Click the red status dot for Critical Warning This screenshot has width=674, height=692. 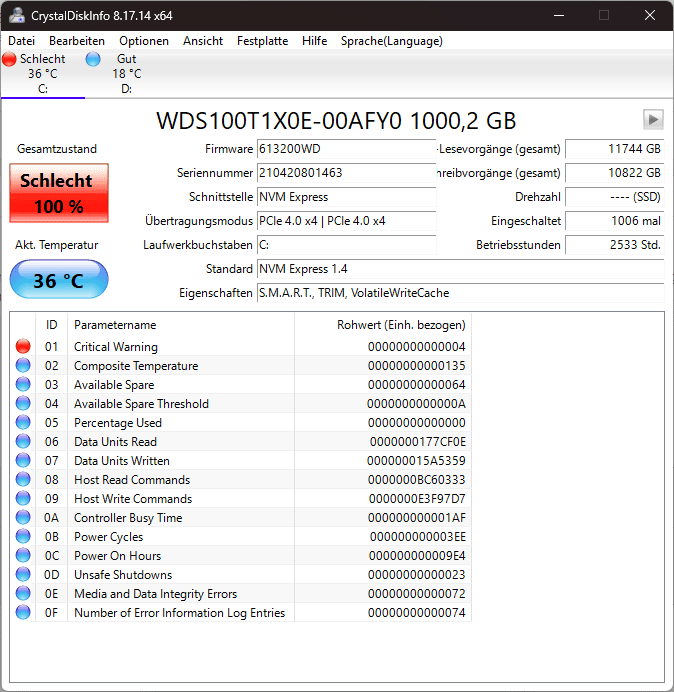(23, 346)
